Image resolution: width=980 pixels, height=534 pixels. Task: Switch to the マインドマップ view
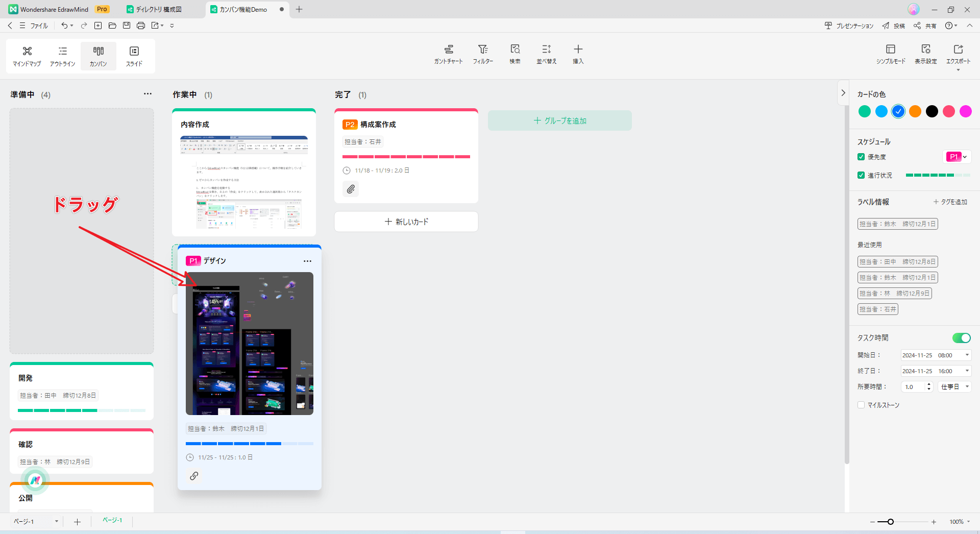(27, 56)
